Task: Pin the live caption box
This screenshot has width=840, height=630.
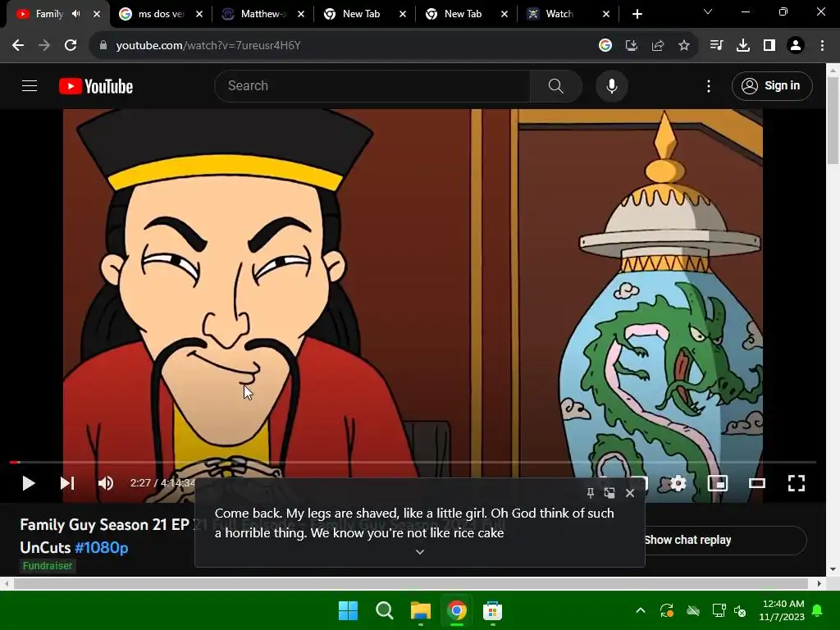Action: 591,493
